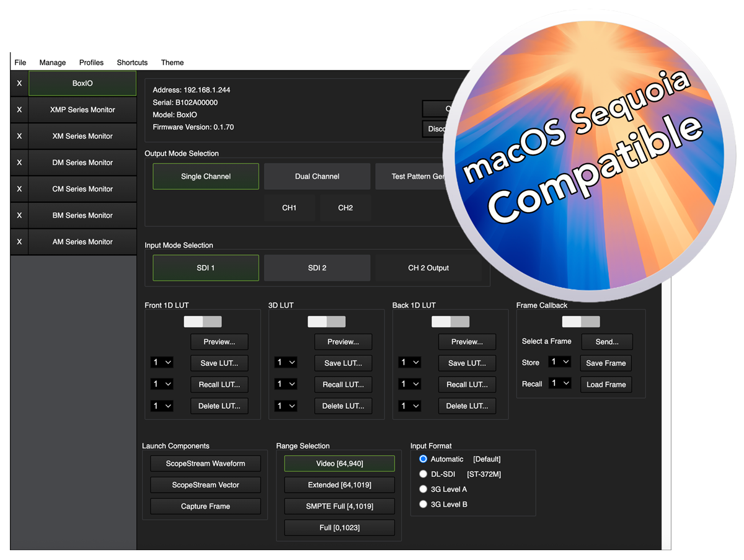Select the CM Series Monitor device
The image size is (744, 560).
coord(82,189)
